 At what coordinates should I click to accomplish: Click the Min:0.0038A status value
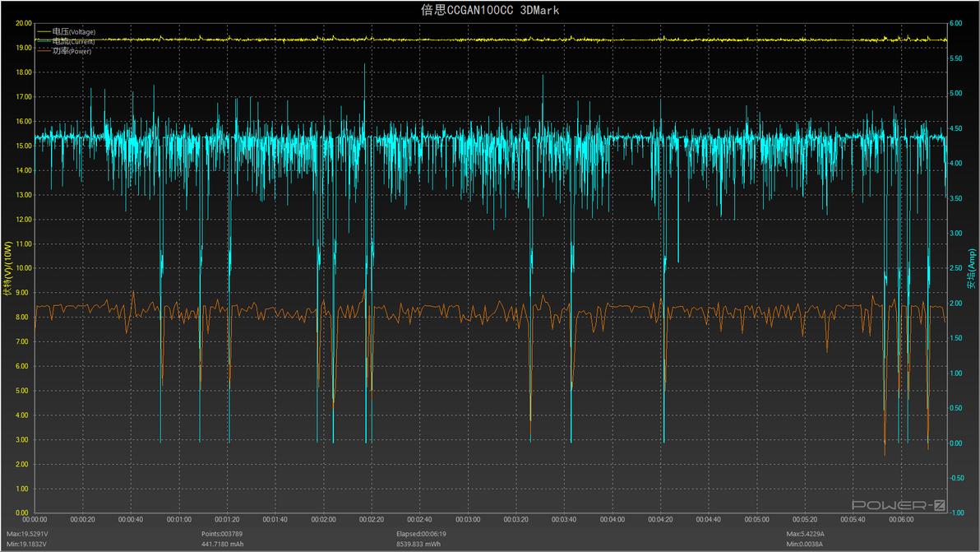point(804,544)
